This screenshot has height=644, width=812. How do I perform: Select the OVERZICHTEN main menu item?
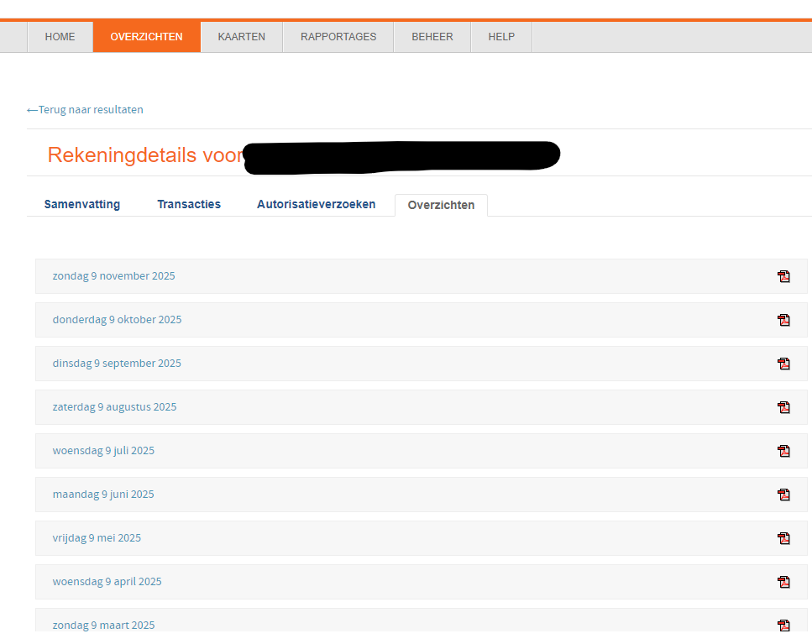(x=147, y=37)
